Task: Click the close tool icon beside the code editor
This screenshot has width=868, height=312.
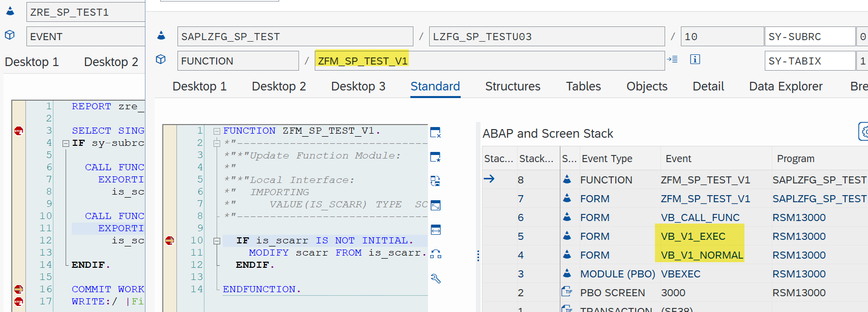Action: click(435, 133)
